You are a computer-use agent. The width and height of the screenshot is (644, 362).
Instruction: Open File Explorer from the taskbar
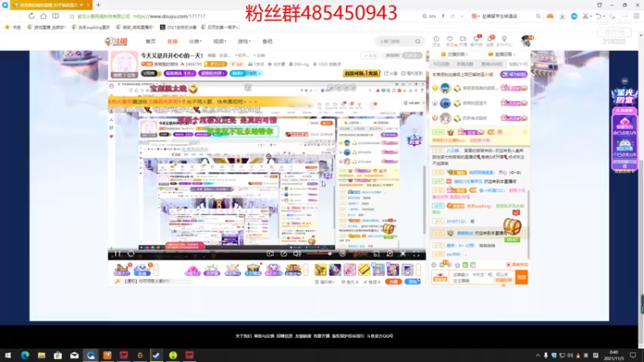(x=42, y=355)
